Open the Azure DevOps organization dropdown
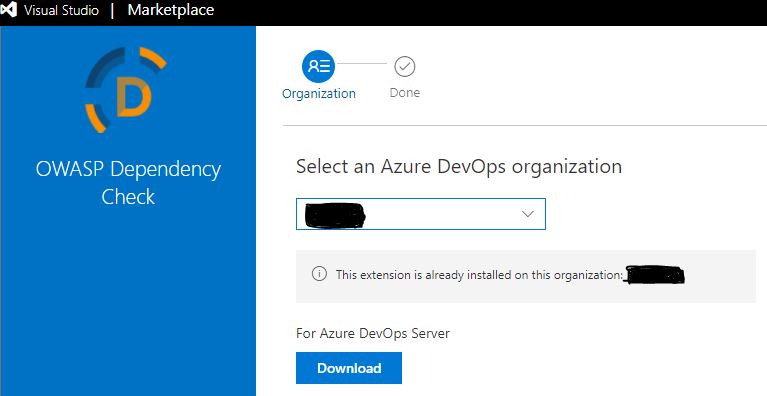This screenshot has width=767, height=396. tap(421, 214)
